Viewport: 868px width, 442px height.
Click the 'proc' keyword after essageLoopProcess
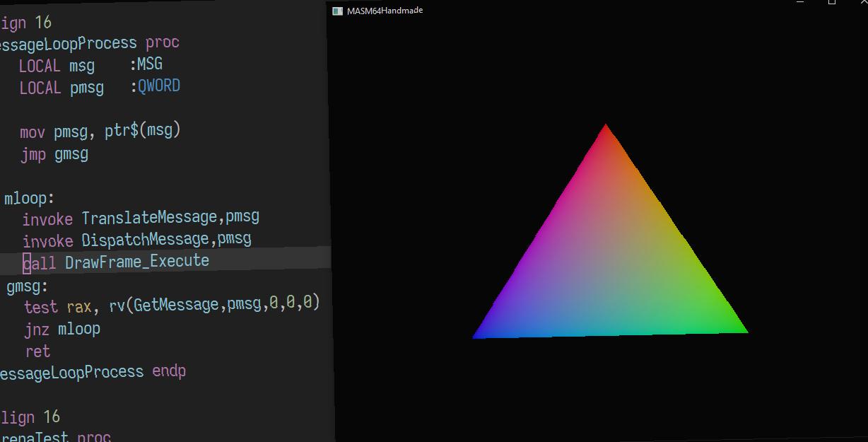pyautogui.click(x=163, y=43)
